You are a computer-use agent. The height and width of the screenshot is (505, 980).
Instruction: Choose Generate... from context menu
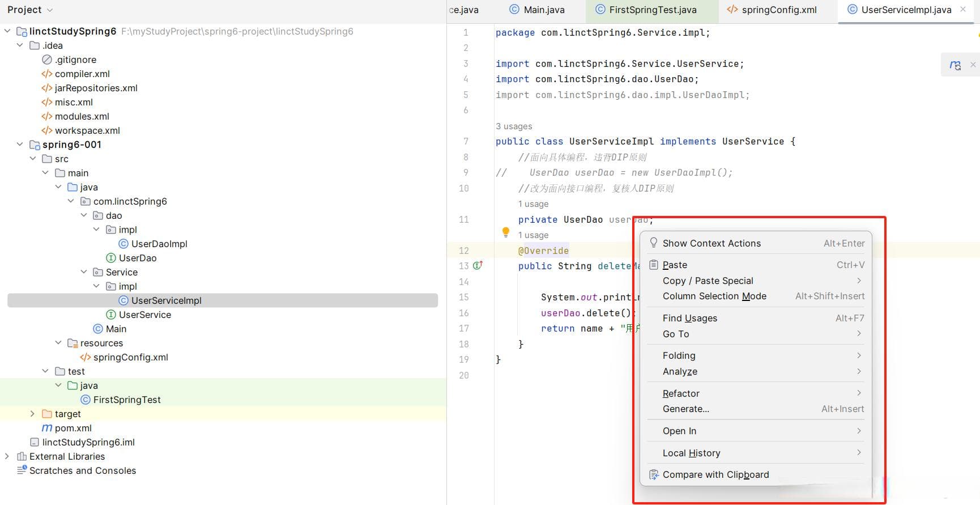(x=756, y=409)
